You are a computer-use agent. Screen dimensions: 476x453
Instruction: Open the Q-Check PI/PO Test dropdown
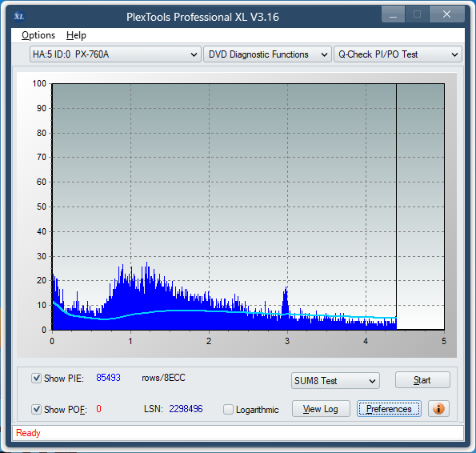[398, 54]
